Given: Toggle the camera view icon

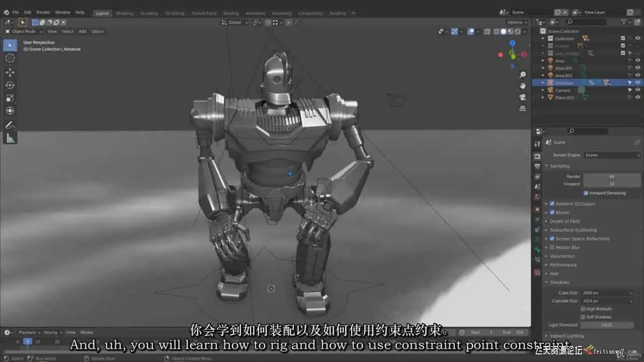Looking at the screenshot, I should (x=523, y=97).
